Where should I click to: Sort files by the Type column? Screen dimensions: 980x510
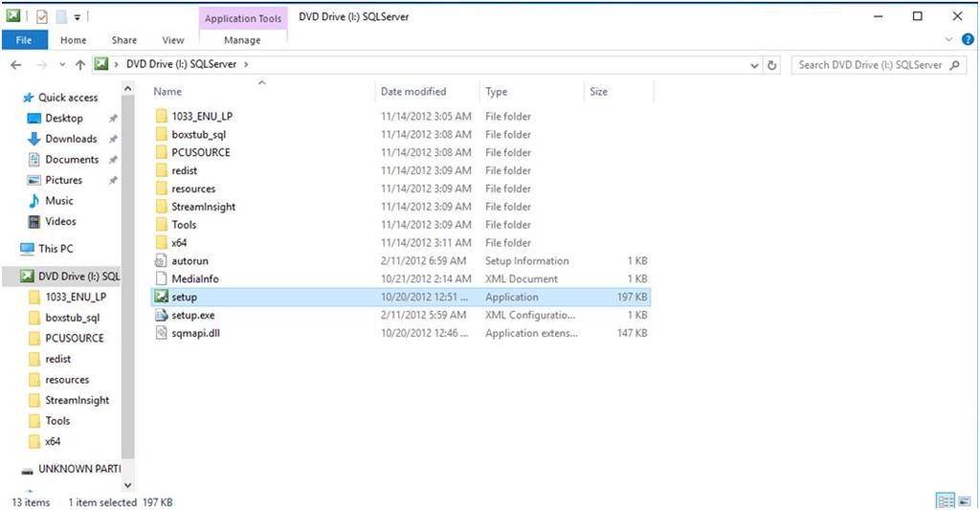click(497, 91)
